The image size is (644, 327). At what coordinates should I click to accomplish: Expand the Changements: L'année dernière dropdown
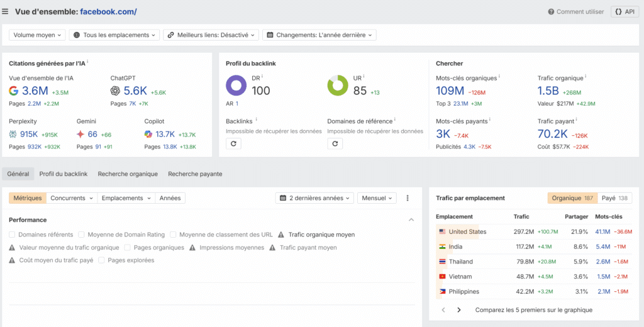[319, 35]
